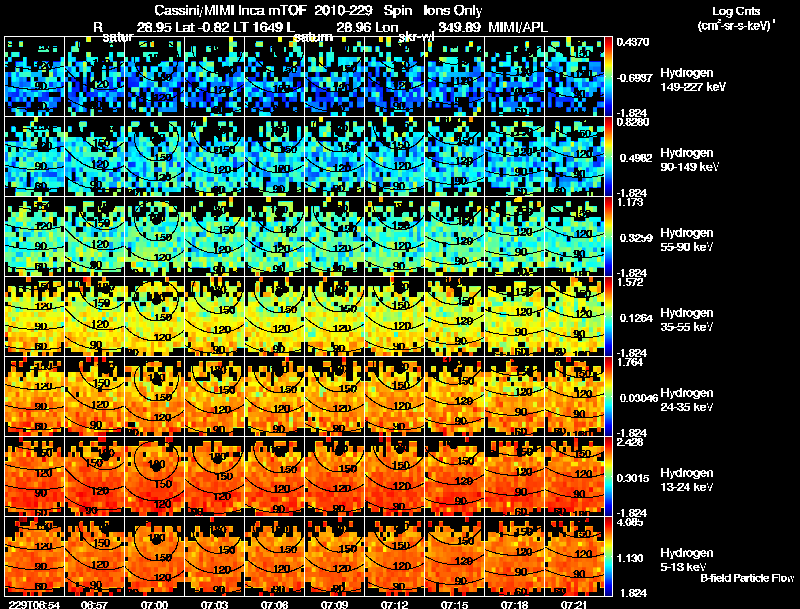Click the 'Hydrogen 149-227 keV' row label
This screenshot has width=800, height=609.
[693, 80]
